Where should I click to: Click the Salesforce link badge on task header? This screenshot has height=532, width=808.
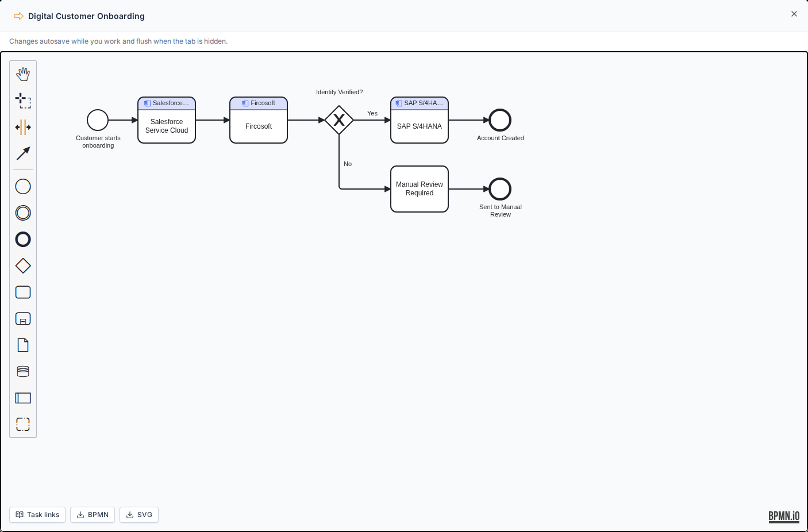(x=167, y=103)
